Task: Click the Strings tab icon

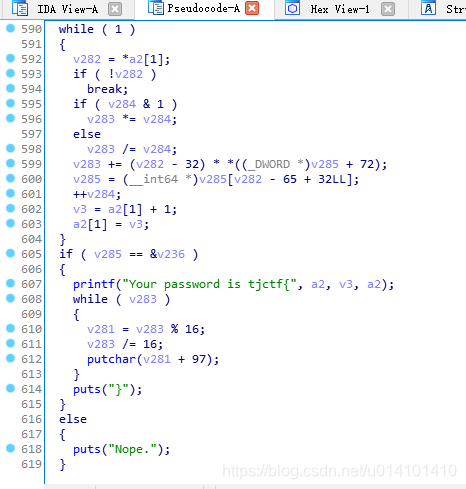Action: 428,8
